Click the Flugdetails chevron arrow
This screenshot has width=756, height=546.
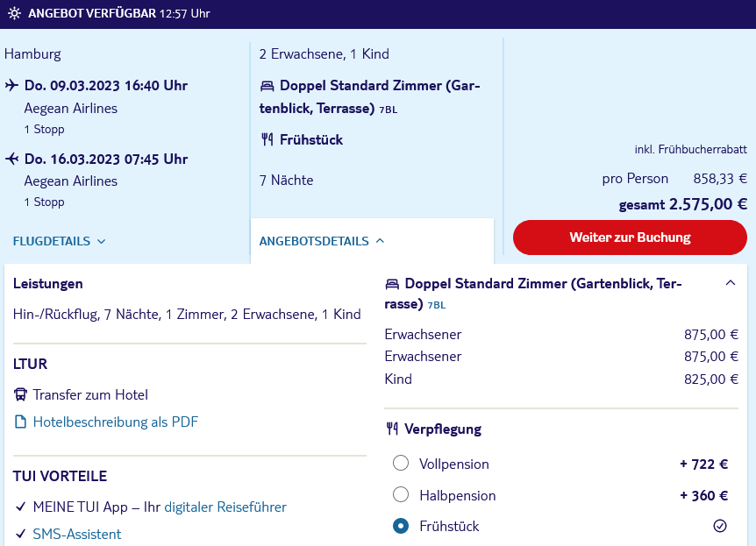101,241
